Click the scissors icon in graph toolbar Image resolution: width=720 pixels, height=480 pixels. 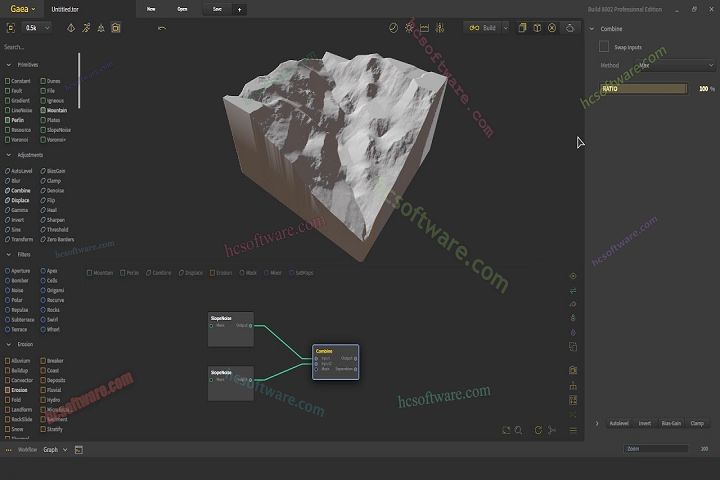click(554, 430)
